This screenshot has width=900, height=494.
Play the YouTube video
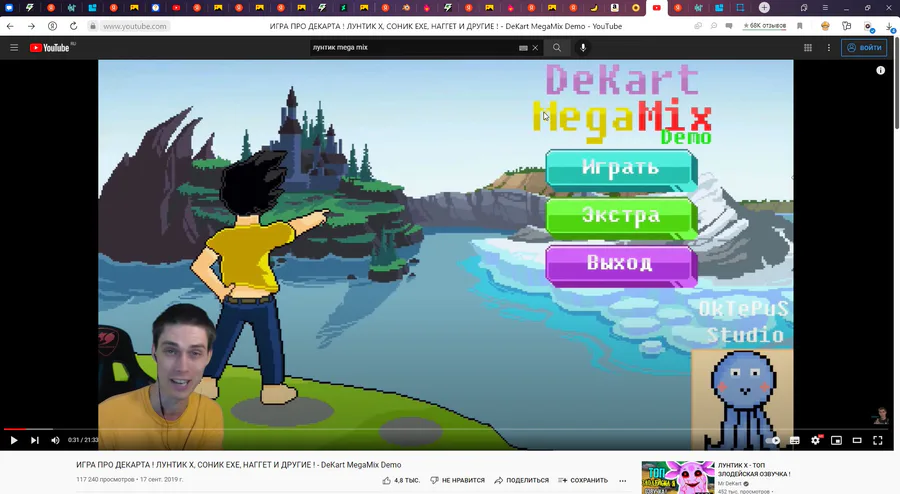[x=14, y=440]
